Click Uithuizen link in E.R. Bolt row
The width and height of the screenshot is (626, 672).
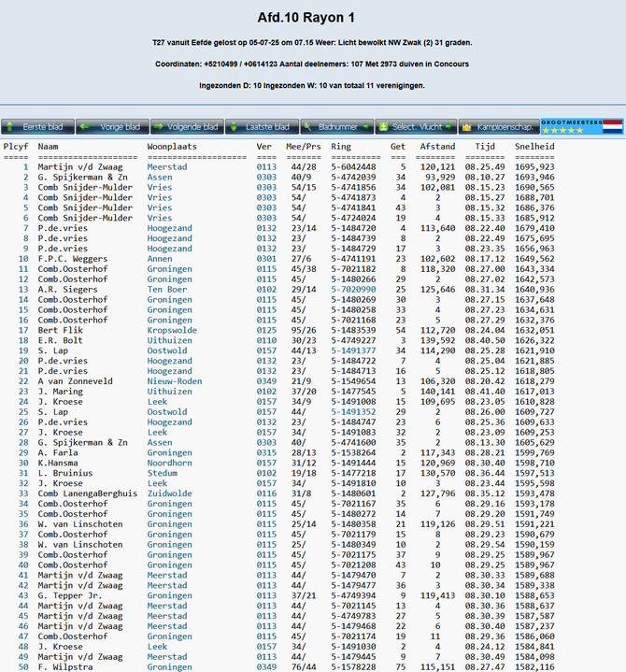(170, 341)
